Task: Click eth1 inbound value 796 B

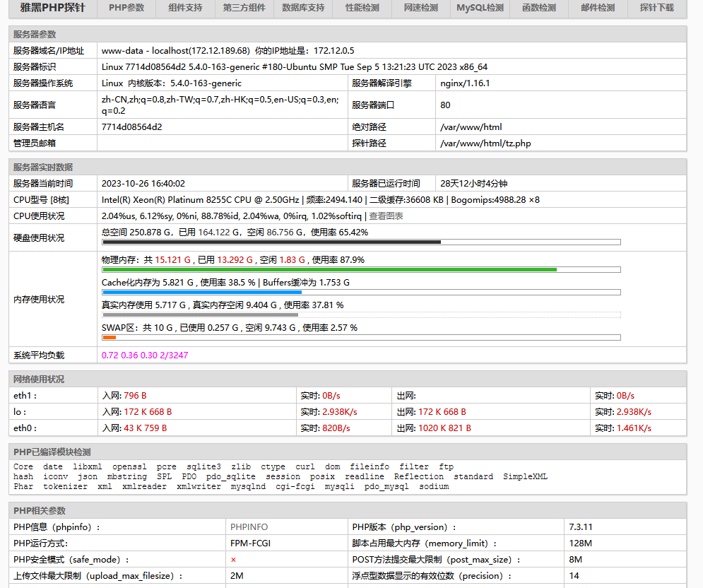Action: pyautogui.click(x=135, y=396)
